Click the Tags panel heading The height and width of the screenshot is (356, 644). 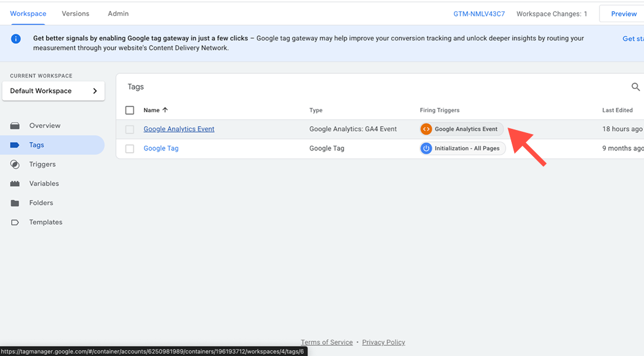pyautogui.click(x=136, y=87)
